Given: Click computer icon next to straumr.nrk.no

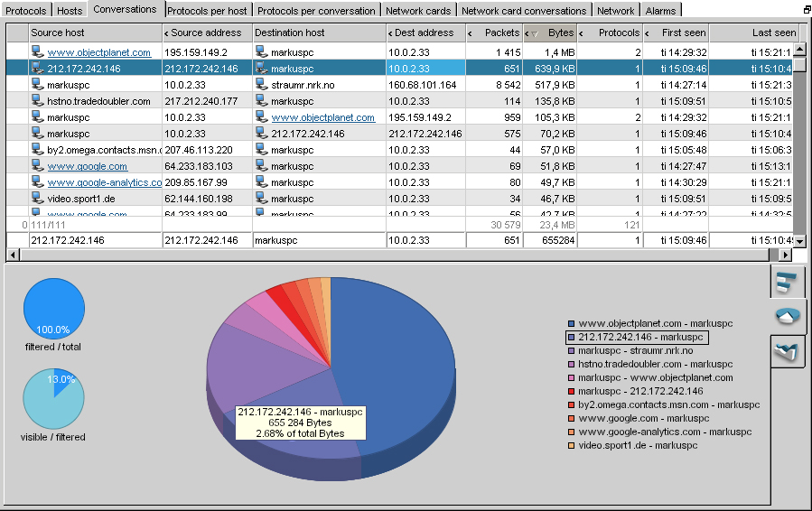Looking at the screenshot, I should point(262,84).
